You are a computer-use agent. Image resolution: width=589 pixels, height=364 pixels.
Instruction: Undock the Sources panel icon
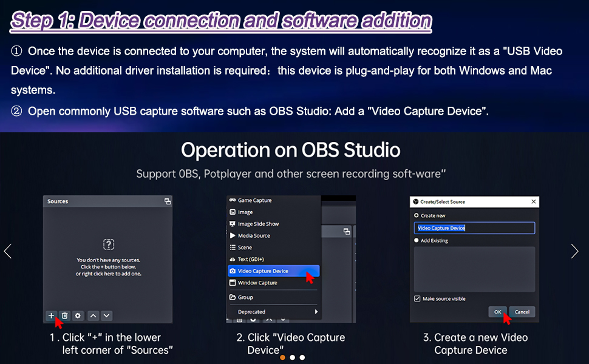[168, 201]
